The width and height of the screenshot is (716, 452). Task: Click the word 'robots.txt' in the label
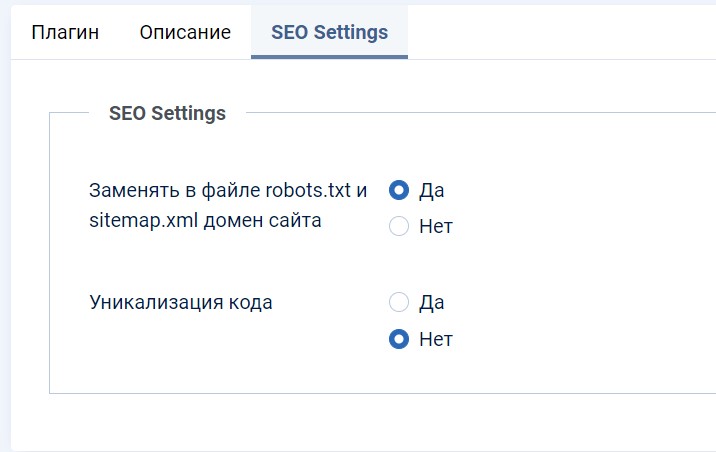click(308, 190)
